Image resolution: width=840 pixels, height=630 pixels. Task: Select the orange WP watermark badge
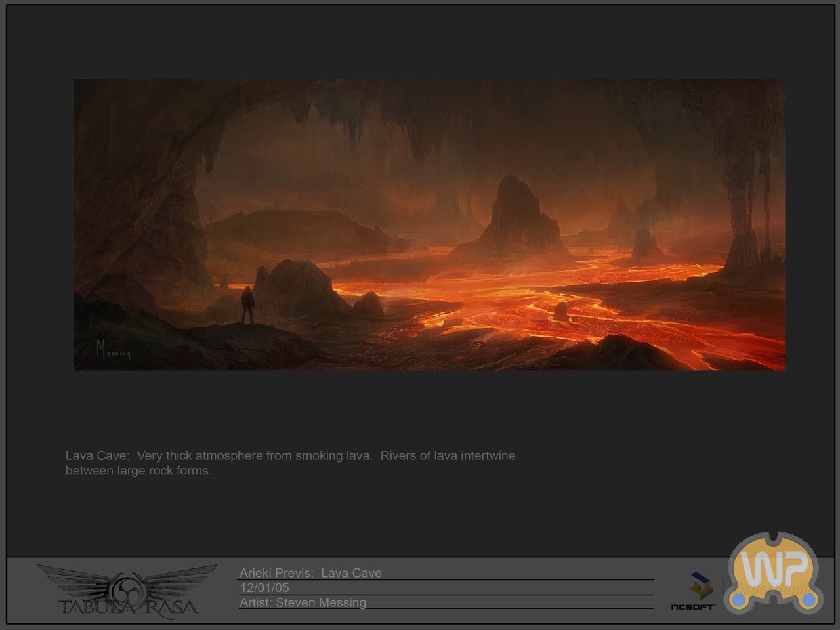tap(774, 571)
